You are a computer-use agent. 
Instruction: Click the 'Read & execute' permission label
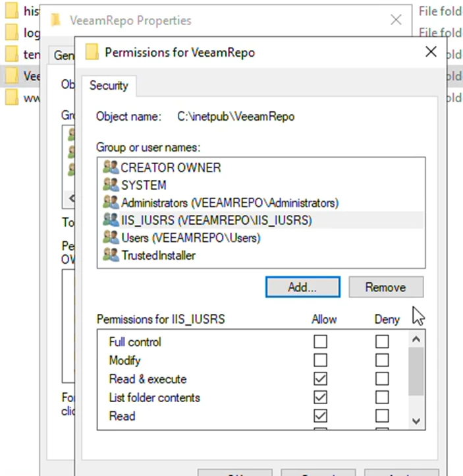point(148,379)
